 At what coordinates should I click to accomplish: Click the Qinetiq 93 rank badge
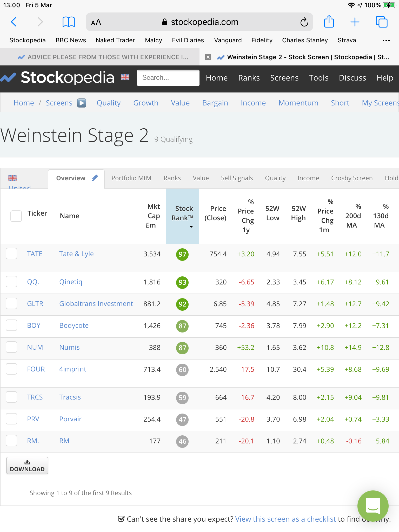click(x=182, y=282)
